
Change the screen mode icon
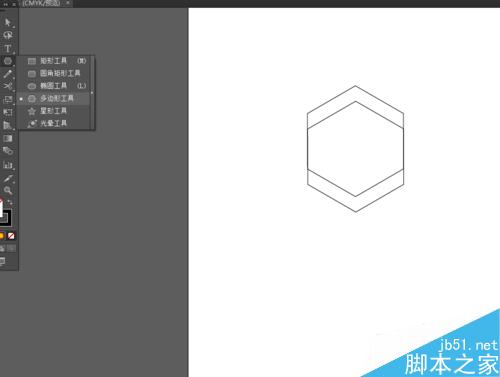coord(3,261)
